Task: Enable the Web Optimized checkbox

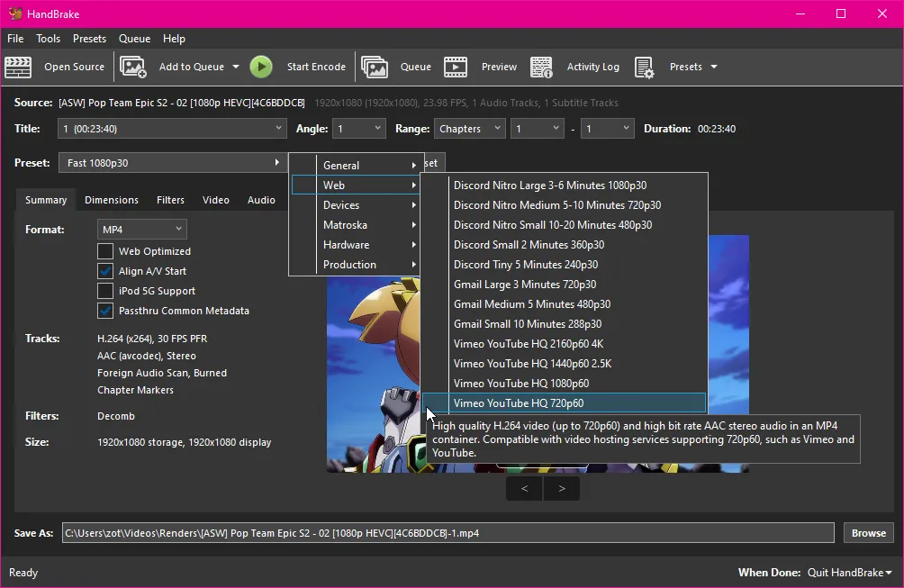Action: (x=105, y=250)
